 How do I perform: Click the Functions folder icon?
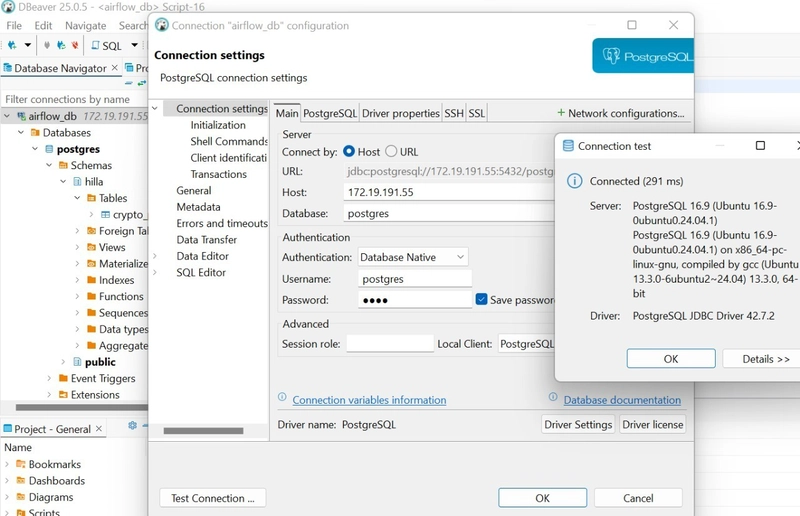91,296
